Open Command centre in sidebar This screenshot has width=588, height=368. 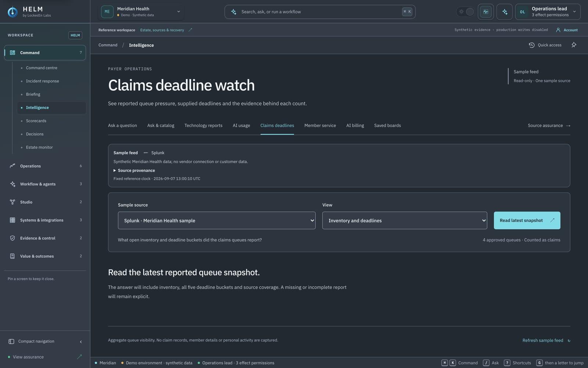point(51,68)
